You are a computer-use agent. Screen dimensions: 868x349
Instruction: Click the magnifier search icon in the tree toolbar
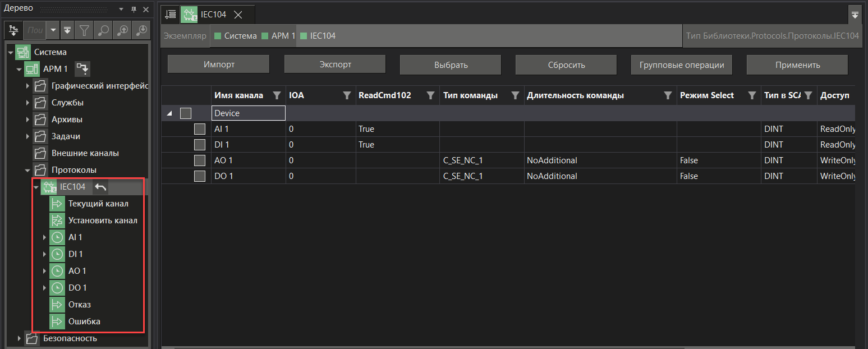[103, 30]
